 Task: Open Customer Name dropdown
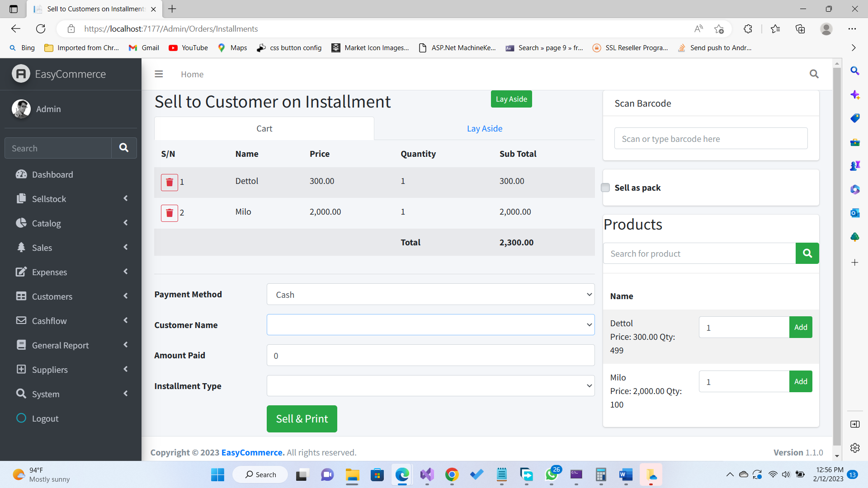430,325
